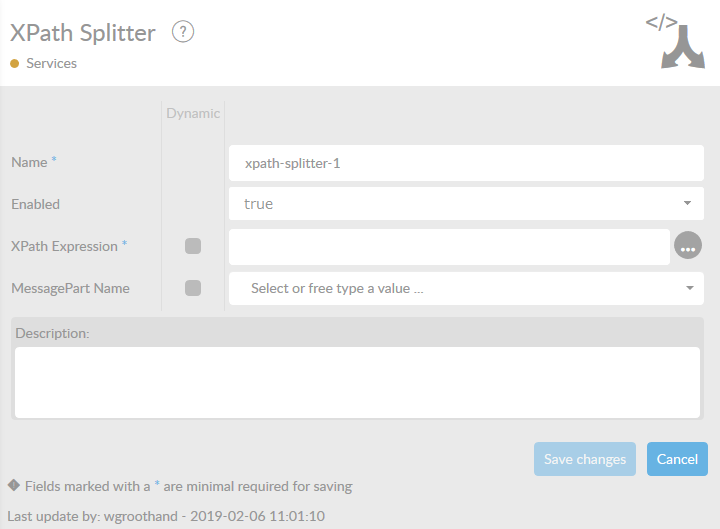Toggle Dynamic checkbox for XPath Expression
Screen dimensions: 720x529
[x=193, y=246]
